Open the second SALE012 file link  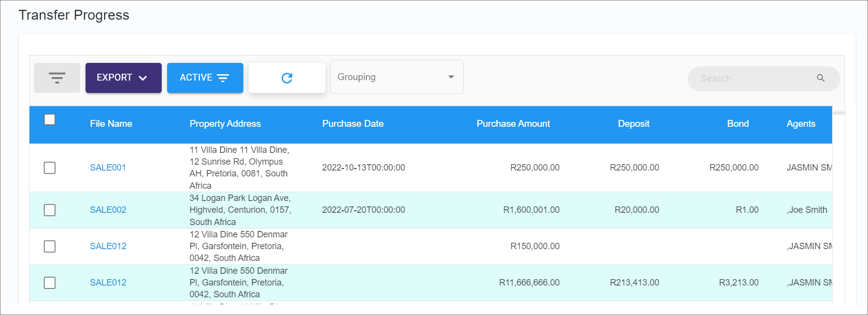tap(108, 283)
